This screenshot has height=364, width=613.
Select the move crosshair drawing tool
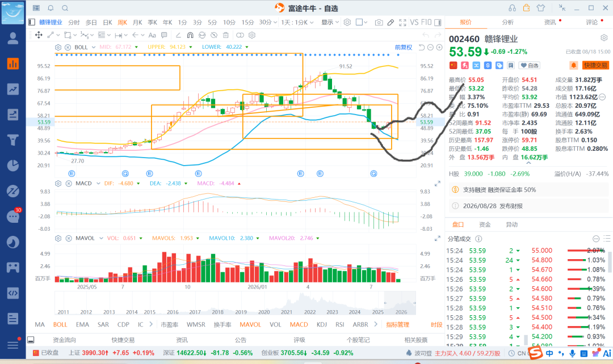[39, 35]
